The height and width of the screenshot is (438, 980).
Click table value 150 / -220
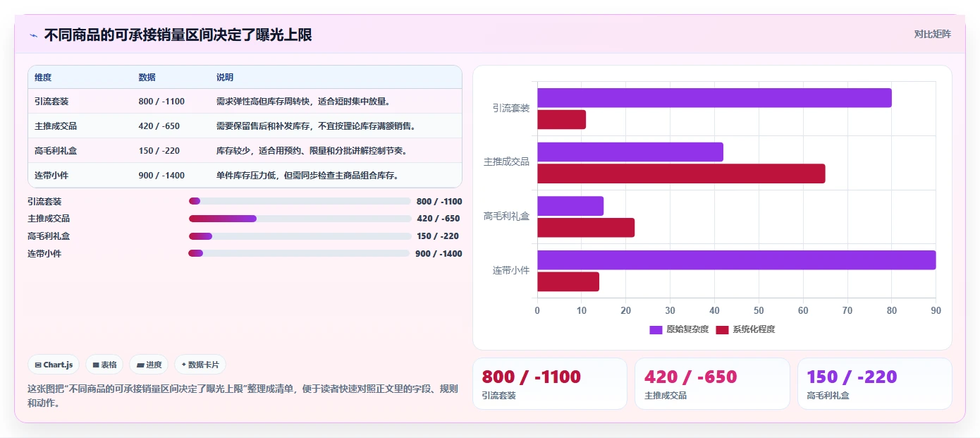click(x=159, y=151)
